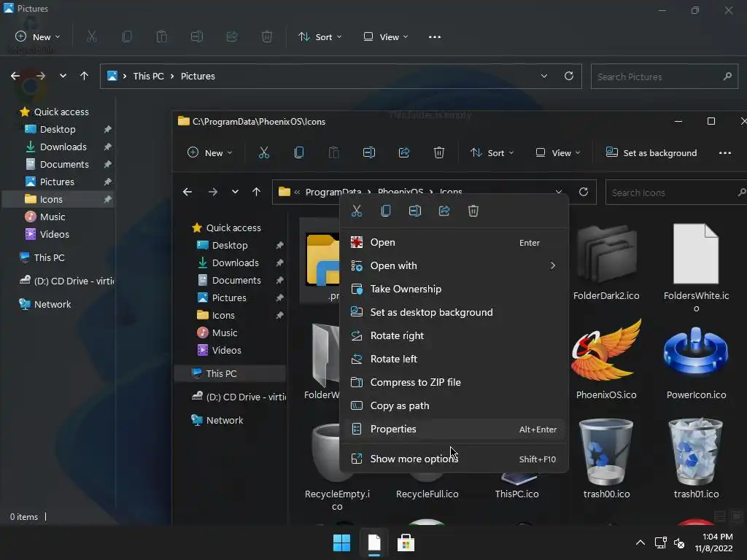Click the Search Pictures field
This screenshot has width=747, height=560.
point(665,77)
